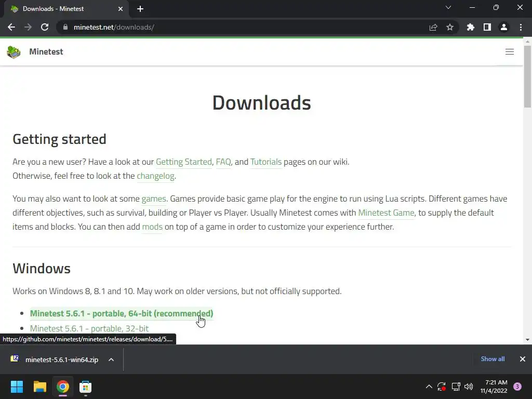Open the Share this page icon
This screenshot has height=399, width=532.
[433, 27]
